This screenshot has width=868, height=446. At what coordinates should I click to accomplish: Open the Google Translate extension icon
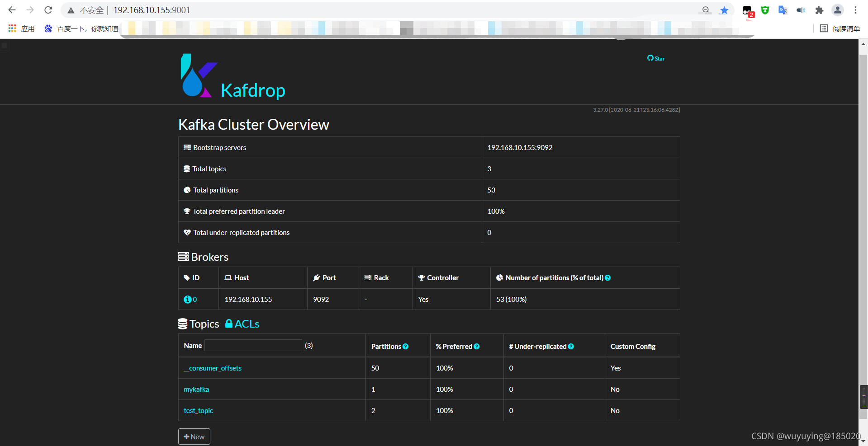(x=783, y=10)
